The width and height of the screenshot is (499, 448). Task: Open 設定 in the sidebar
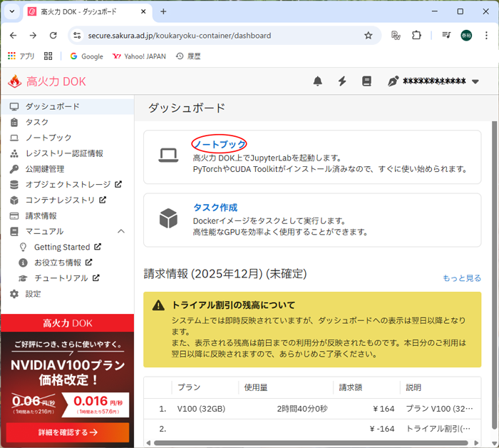pyautogui.click(x=68, y=294)
